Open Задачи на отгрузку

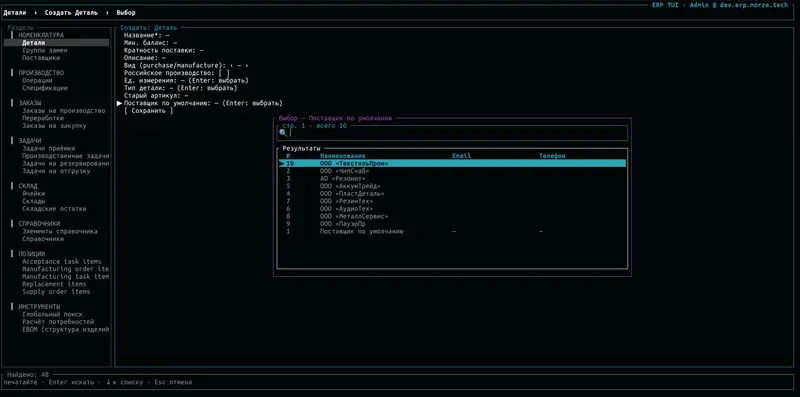click(x=56, y=171)
